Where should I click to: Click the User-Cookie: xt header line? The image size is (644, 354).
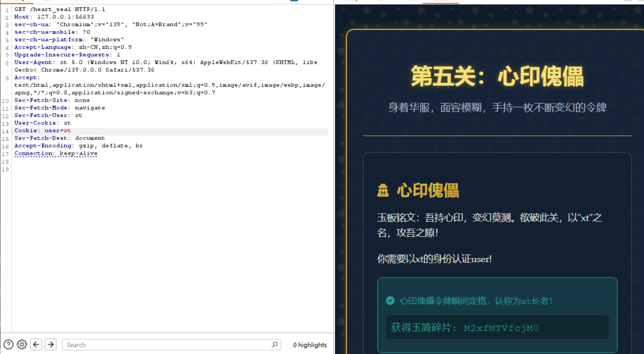pyautogui.click(x=43, y=123)
